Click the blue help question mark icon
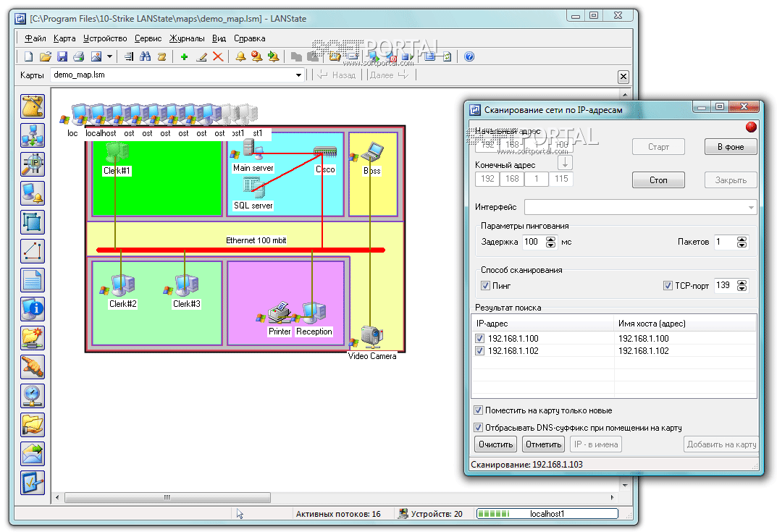The height and width of the screenshot is (532, 777). pos(469,56)
